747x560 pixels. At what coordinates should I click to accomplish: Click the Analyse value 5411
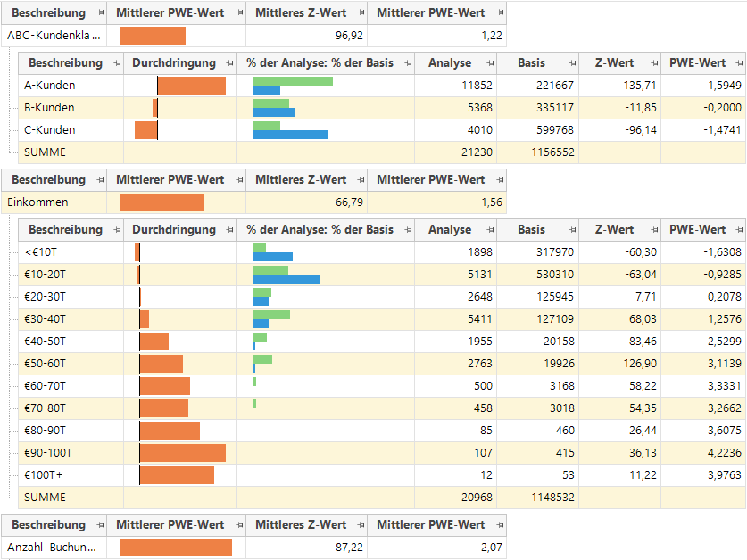tap(480, 319)
